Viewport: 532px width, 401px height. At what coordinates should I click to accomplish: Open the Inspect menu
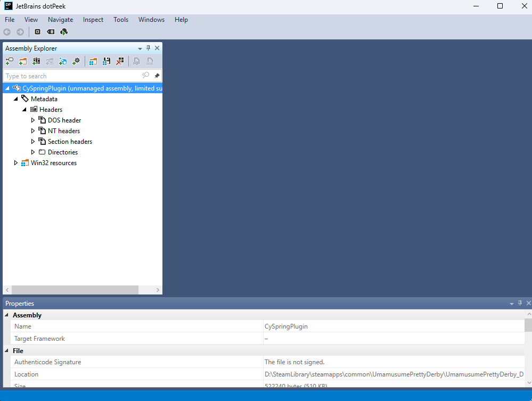[x=93, y=20]
